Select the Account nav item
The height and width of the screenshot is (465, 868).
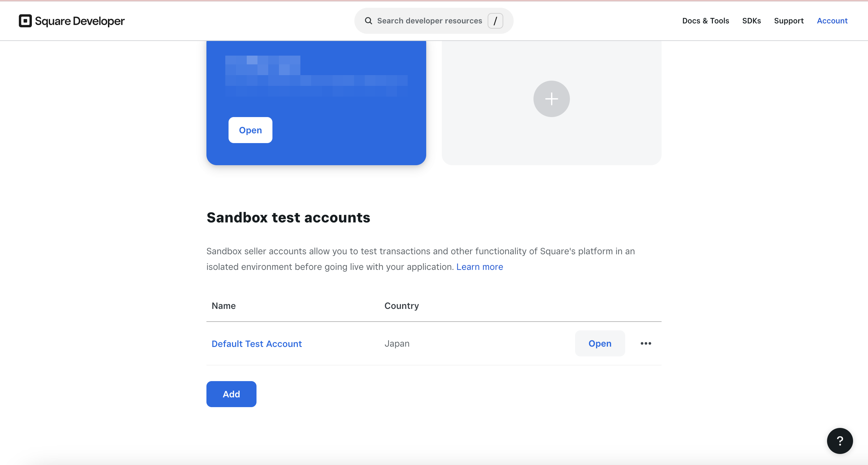pos(832,21)
